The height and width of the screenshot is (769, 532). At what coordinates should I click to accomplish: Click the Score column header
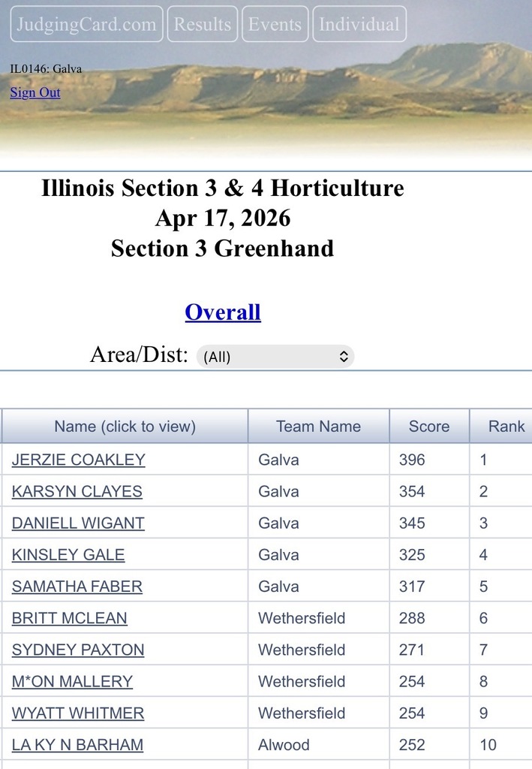428,427
